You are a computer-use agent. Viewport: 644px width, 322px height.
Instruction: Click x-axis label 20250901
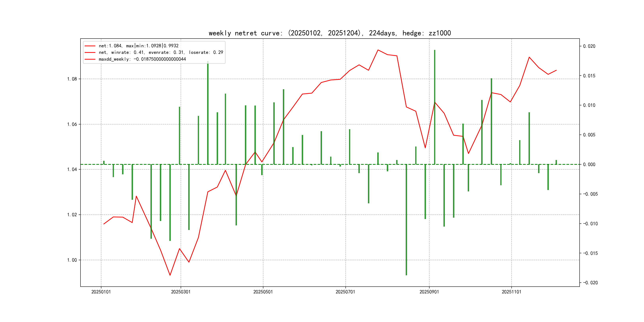(429, 292)
